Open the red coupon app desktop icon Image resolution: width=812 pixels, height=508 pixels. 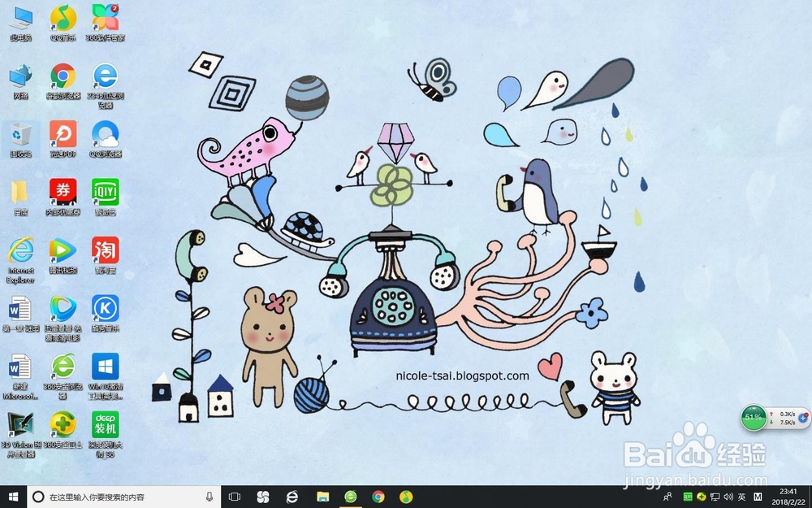coord(63,198)
